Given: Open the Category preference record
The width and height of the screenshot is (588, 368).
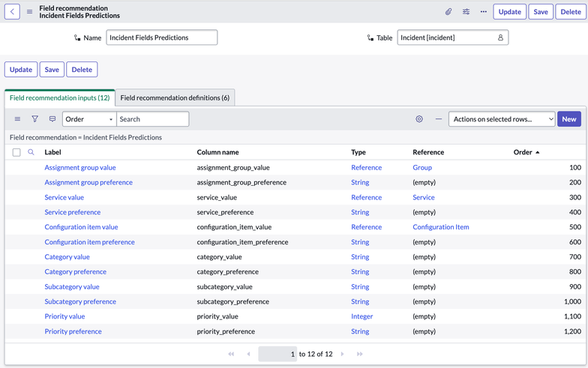Looking at the screenshot, I should pos(75,271).
